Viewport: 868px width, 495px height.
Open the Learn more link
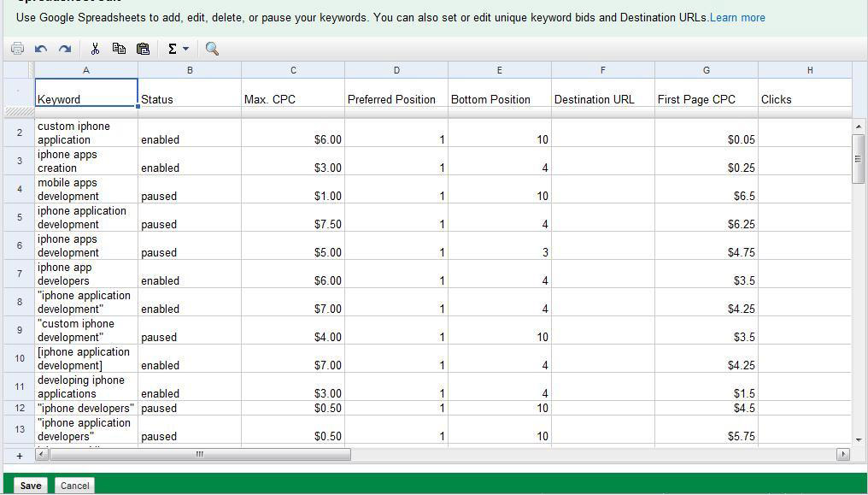click(737, 18)
